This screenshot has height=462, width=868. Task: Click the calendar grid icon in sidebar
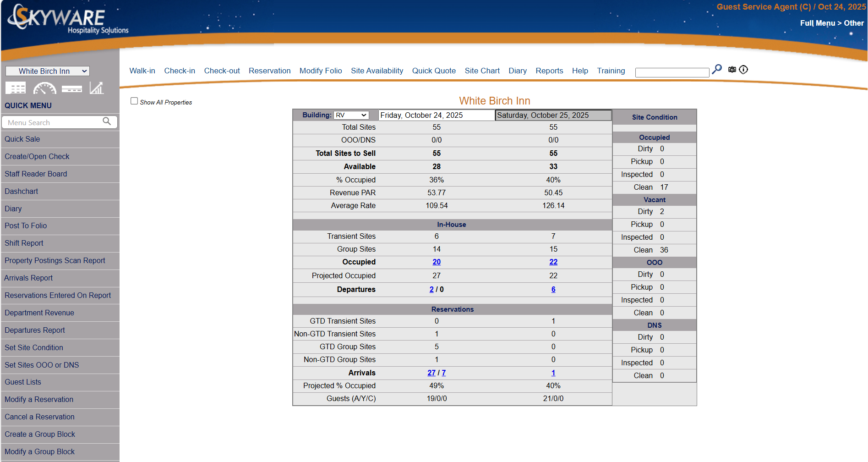(16, 88)
